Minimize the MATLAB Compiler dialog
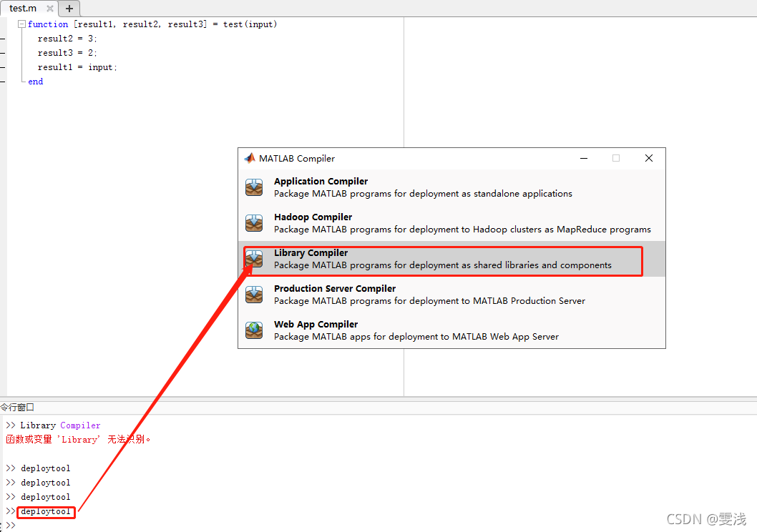 [584, 158]
